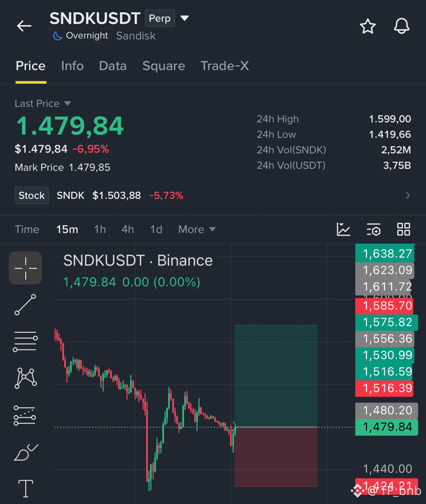The width and height of the screenshot is (426, 504).
Task: Click the 1,516.59 green price label
Action: [385, 372]
